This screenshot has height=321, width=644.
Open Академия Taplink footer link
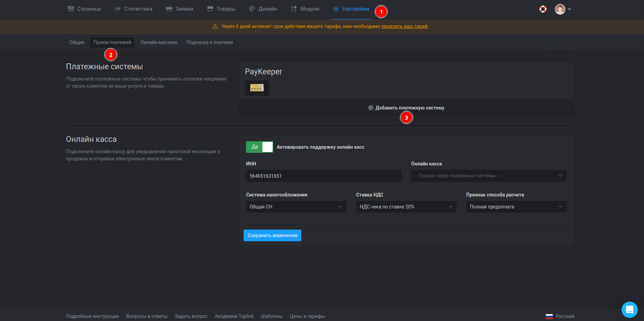[x=234, y=316]
